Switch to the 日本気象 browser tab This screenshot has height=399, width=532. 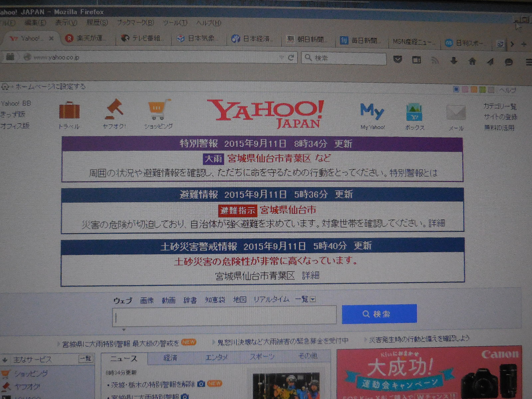coord(198,39)
